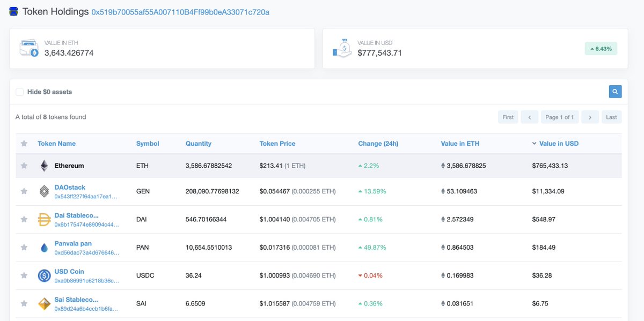
Task: Click the Value in USD money bag icon
Action: click(x=342, y=48)
